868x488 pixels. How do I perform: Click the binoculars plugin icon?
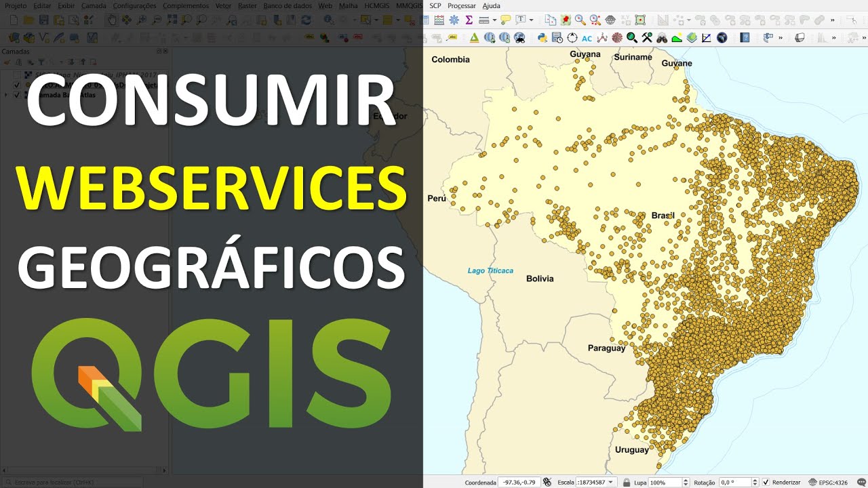coord(662,37)
